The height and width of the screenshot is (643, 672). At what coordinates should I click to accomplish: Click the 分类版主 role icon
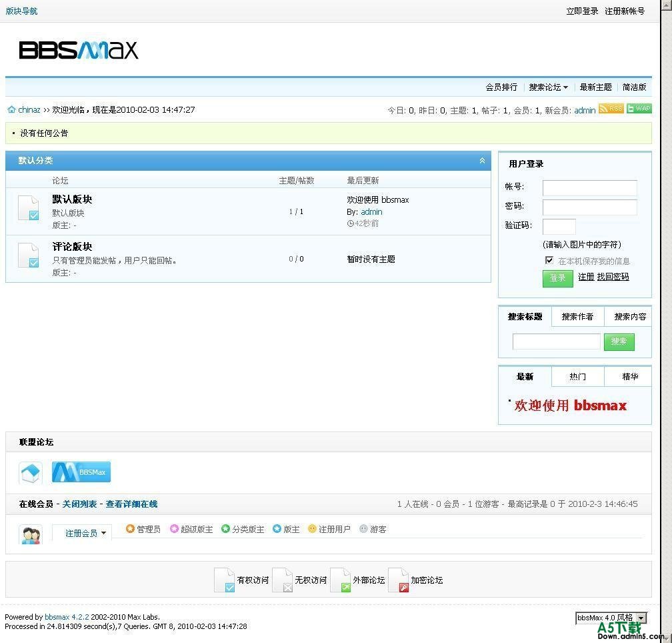tap(225, 529)
